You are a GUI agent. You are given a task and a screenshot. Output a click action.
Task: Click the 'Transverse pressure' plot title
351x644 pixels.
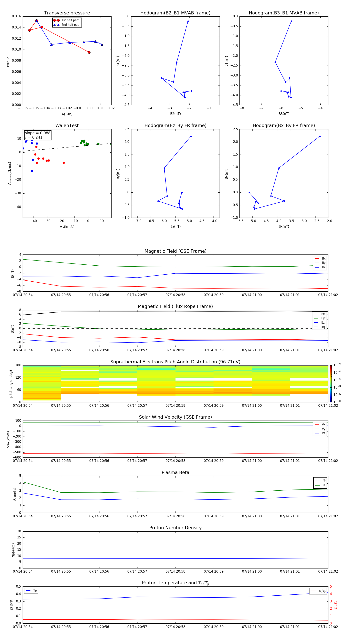pos(67,13)
